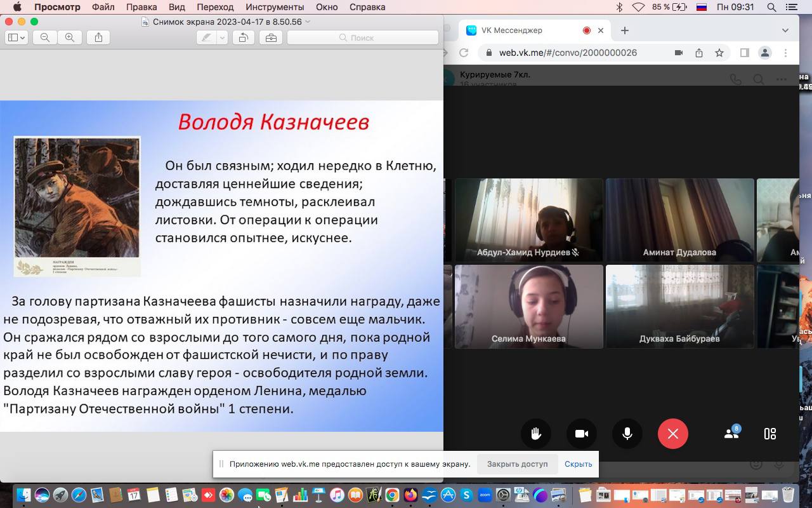The height and width of the screenshot is (508, 812).
Task: Select Селима Мункаева's video tile
Action: coord(528,306)
